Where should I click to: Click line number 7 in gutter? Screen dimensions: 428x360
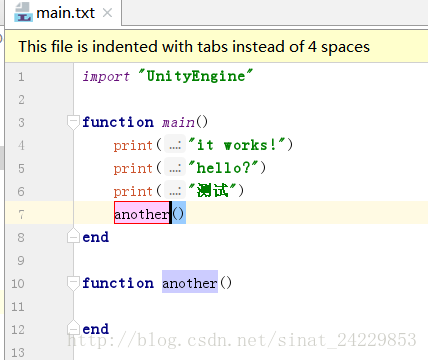[21, 214]
